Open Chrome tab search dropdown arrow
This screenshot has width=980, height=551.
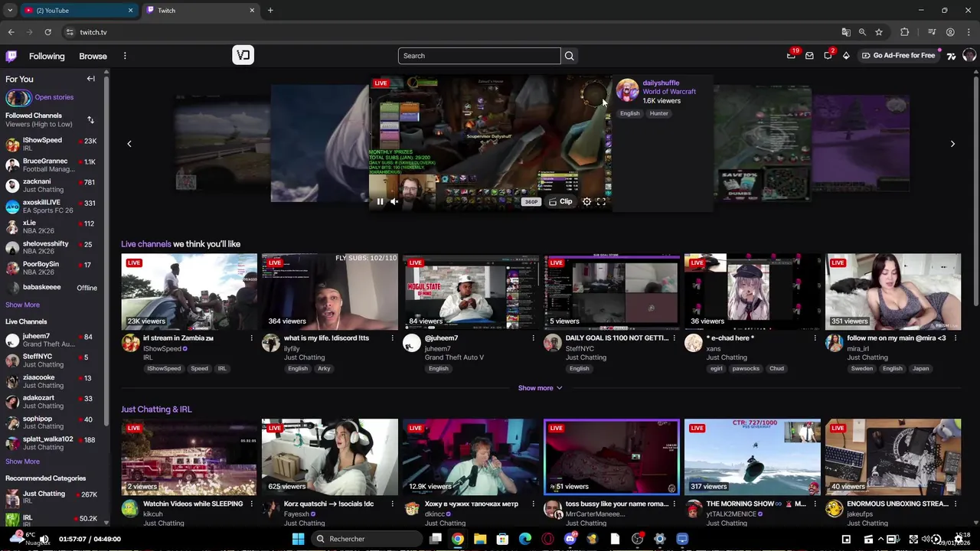(x=10, y=11)
